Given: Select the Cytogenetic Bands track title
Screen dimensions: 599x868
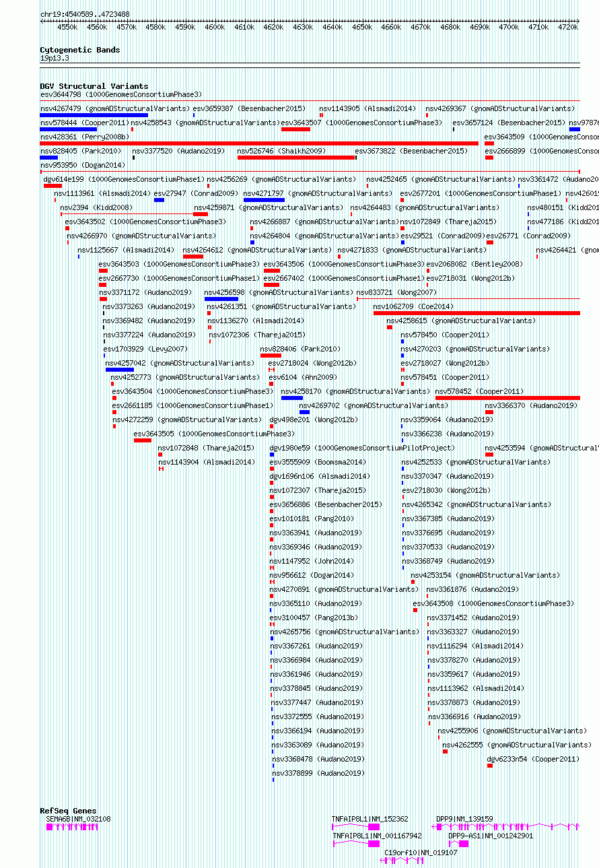Looking at the screenshot, I should coord(80,50).
